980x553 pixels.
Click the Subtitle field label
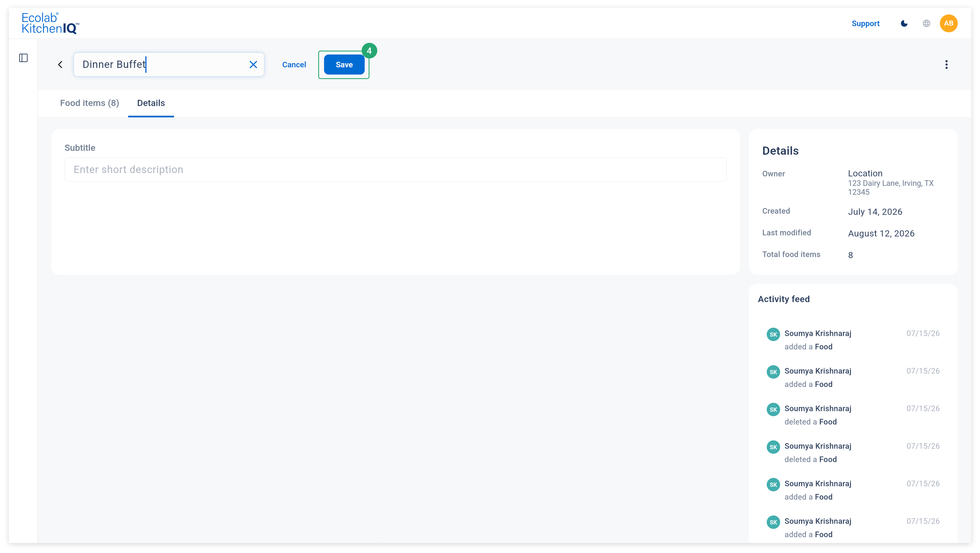point(80,148)
